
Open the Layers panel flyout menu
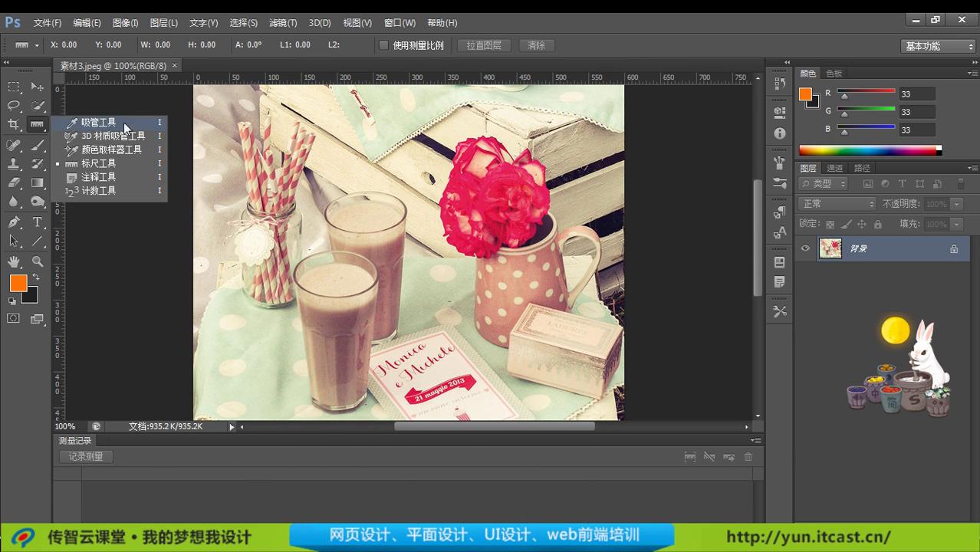tap(972, 167)
